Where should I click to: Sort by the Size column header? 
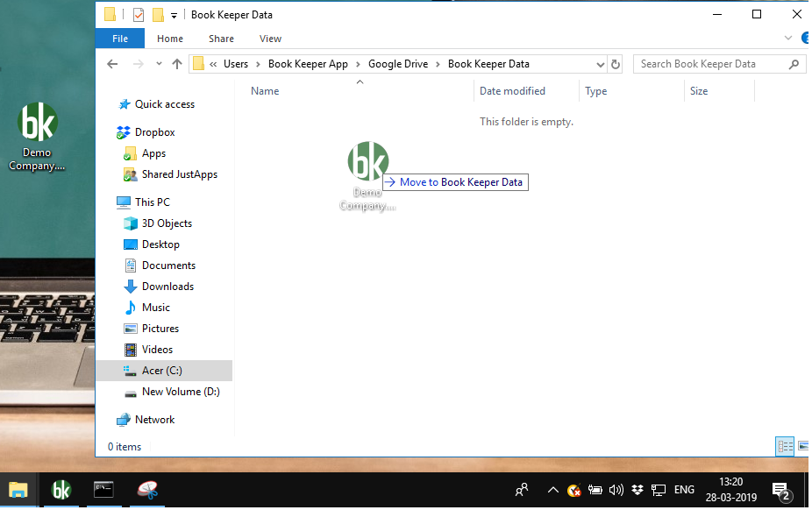(699, 91)
